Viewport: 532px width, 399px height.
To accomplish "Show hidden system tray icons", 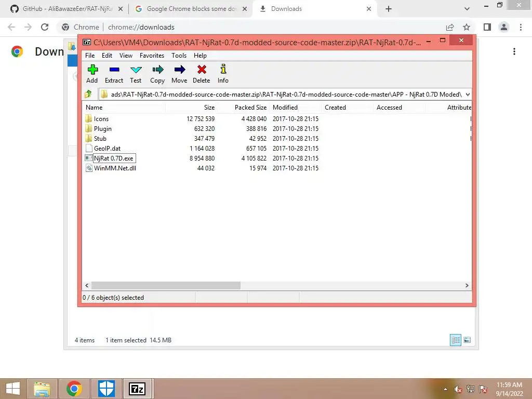I will (445, 389).
